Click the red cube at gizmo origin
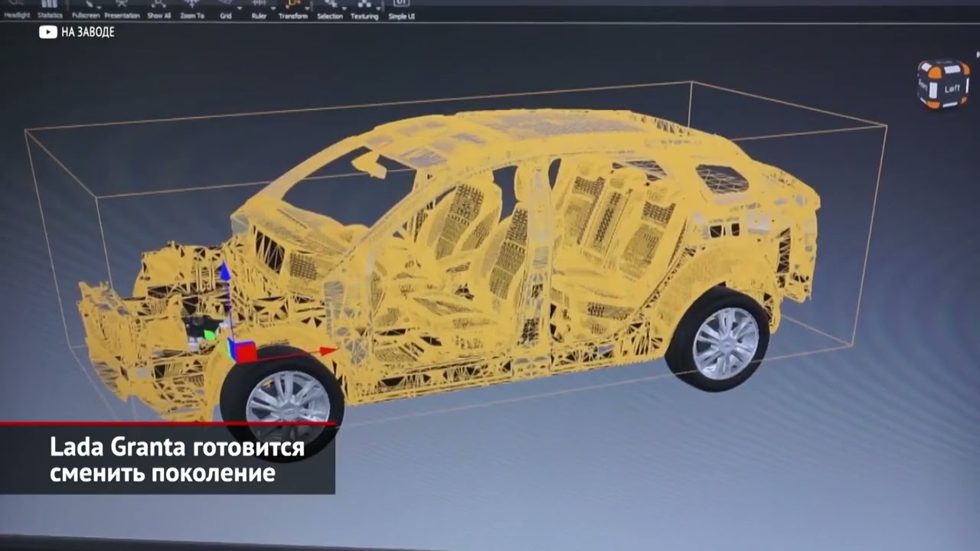The image size is (980, 551). pyautogui.click(x=245, y=352)
